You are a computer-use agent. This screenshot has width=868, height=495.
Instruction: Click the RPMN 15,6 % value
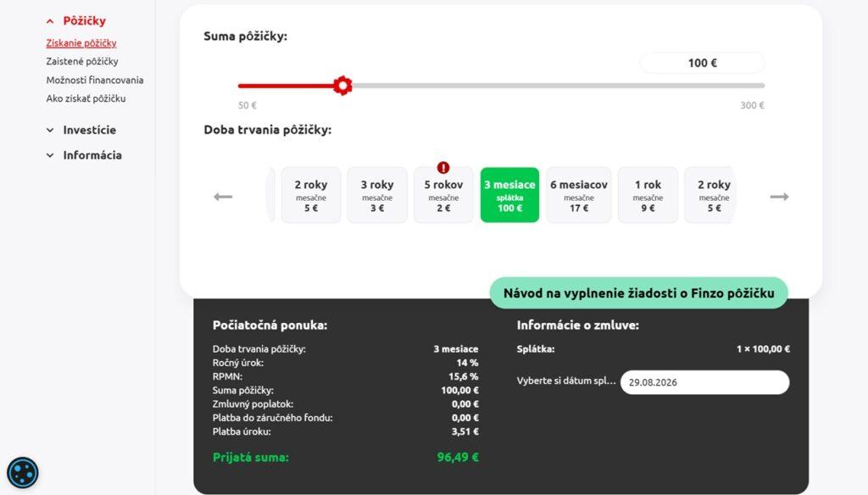click(464, 376)
